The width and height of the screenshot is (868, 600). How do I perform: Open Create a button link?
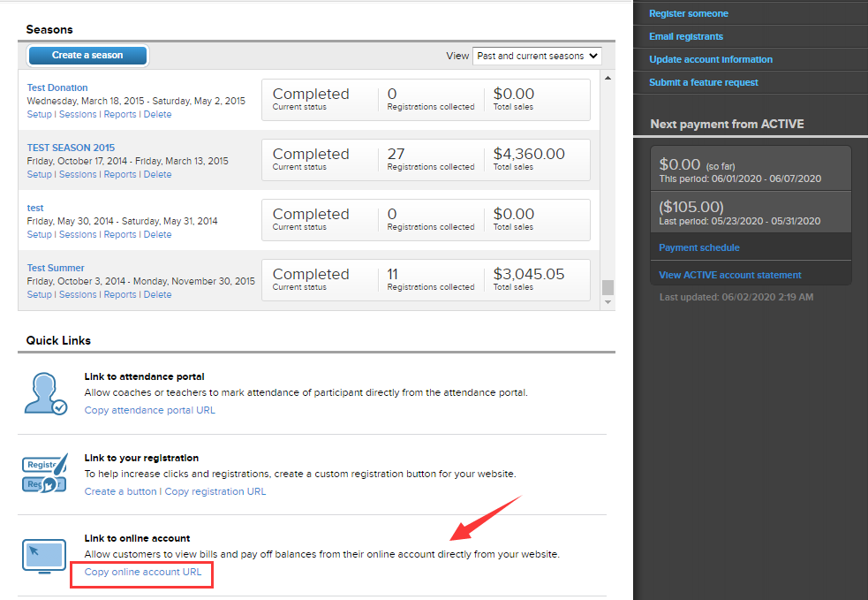(x=120, y=491)
